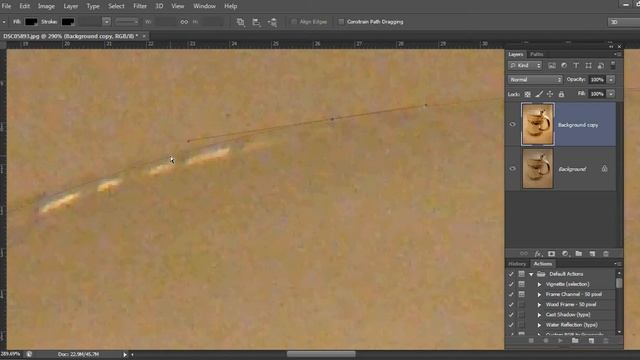
Task: Select the Background layer thumbnail
Action: point(538,169)
